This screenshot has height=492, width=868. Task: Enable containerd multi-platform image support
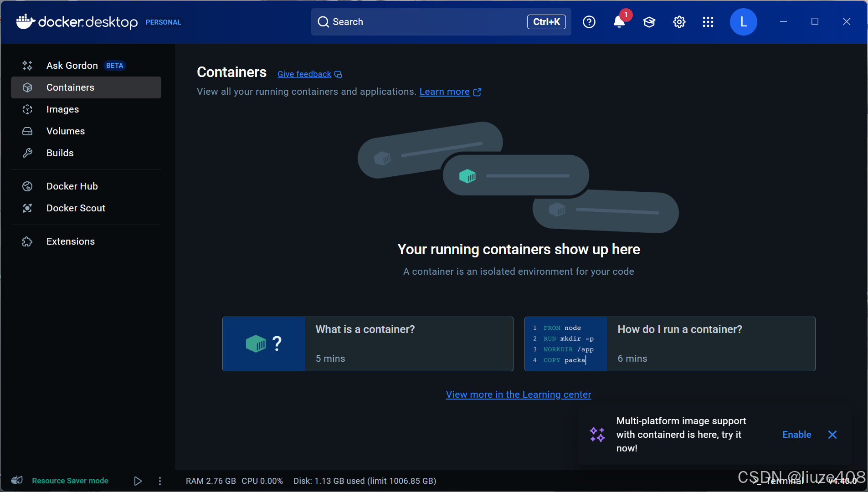coord(797,435)
